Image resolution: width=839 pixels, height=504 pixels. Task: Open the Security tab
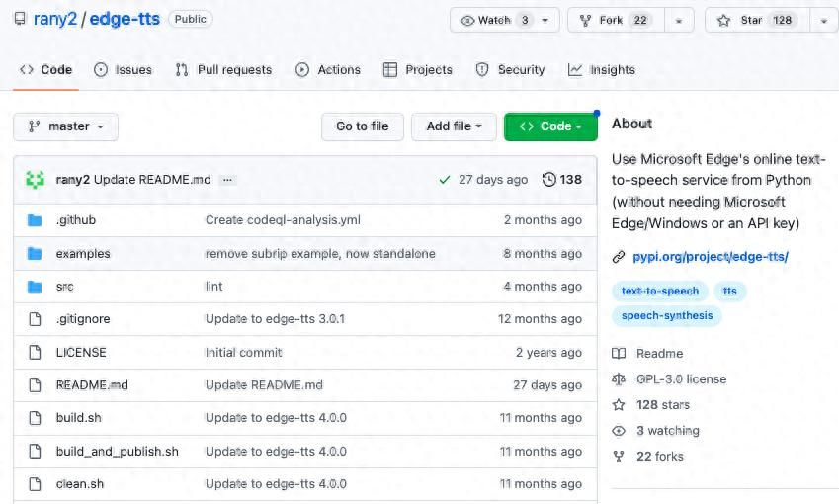[x=510, y=69]
